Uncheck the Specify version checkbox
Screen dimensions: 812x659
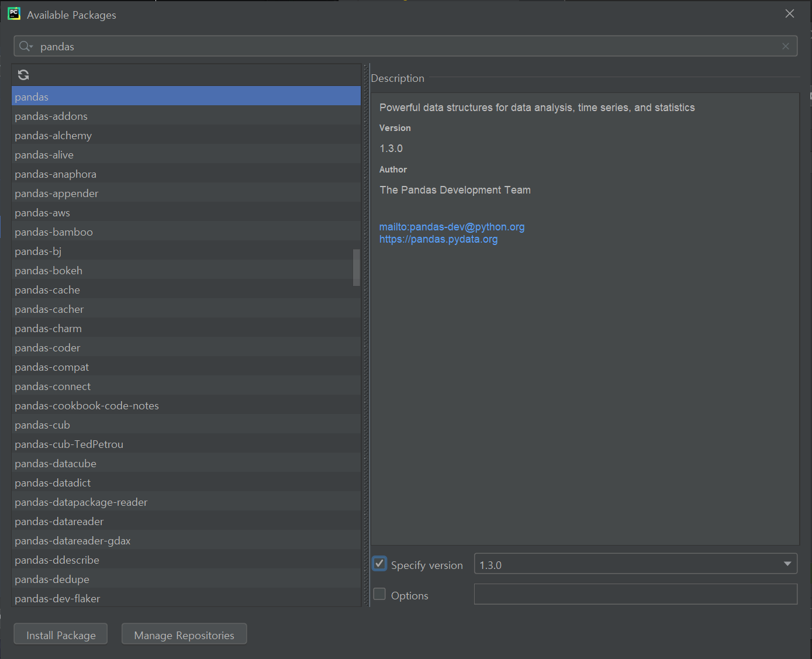pos(379,564)
